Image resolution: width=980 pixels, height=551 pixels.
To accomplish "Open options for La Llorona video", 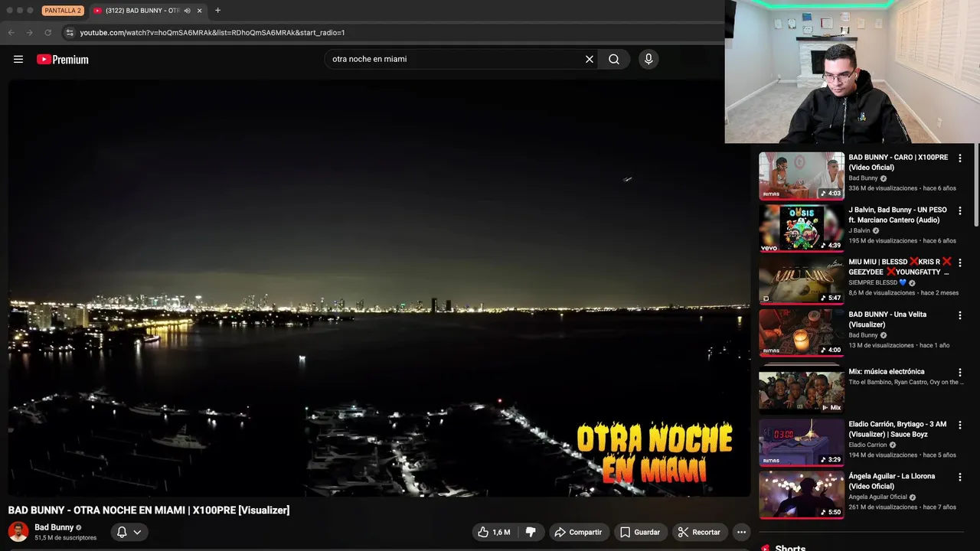I will pos(960,477).
